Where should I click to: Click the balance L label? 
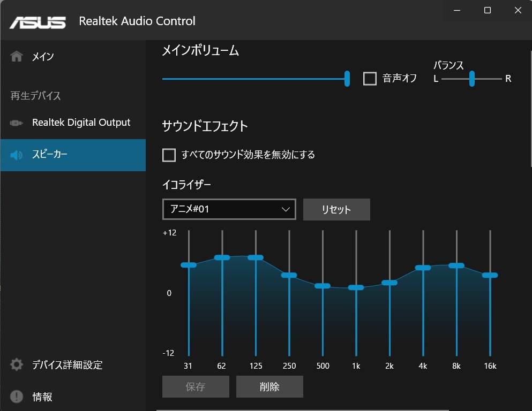pyautogui.click(x=436, y=79)
